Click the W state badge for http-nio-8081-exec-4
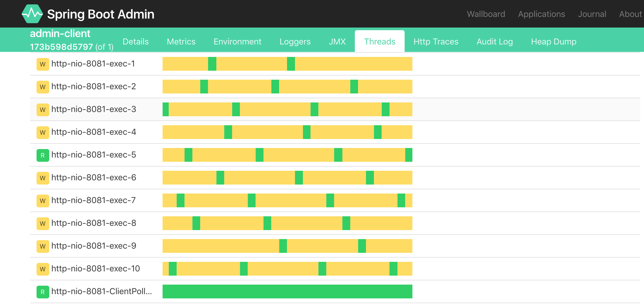Image resolution: width=644 pixels, height=305 pixels. click(43, 132)
